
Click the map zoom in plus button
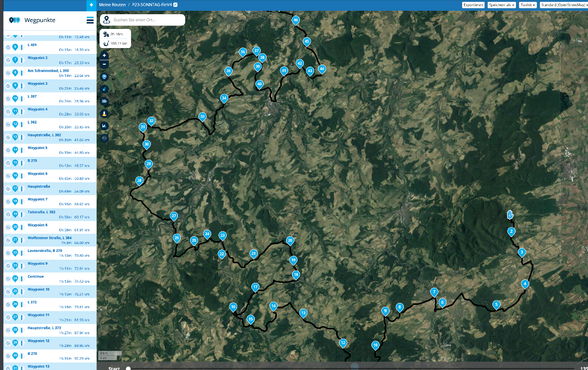tap(104, 56)
